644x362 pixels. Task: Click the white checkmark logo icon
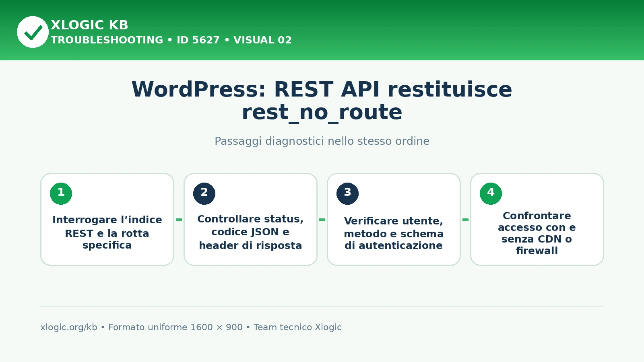point(33,32)
